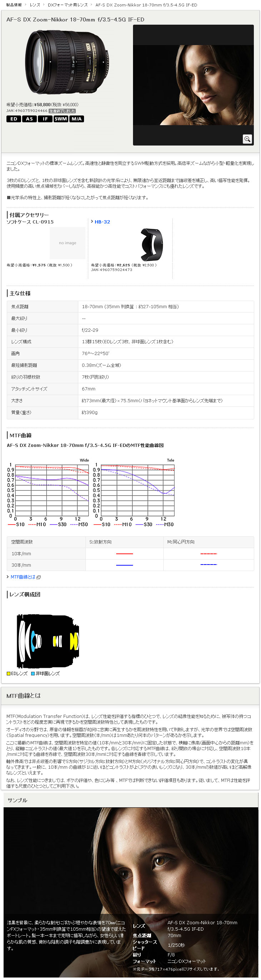Open the 製品情報 breadcrumb link
Viewport: 261px width, 980px height.
[14, 5]
